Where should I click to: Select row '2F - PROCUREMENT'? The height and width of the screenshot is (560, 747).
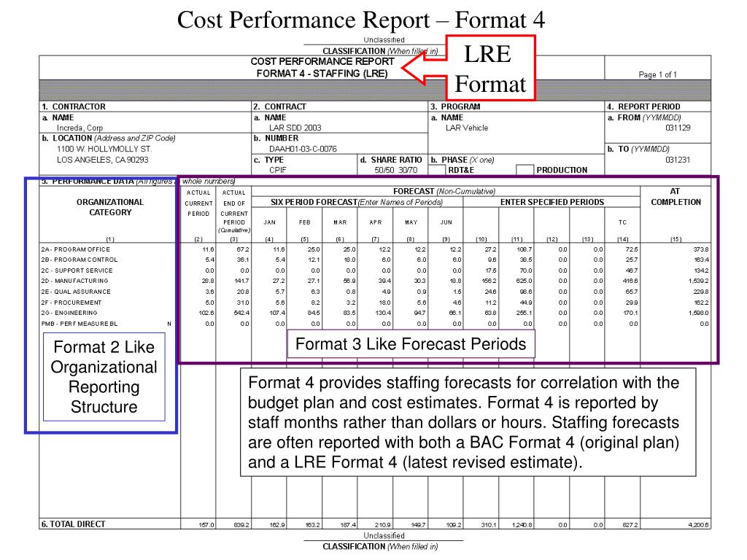[x=375, y=303]
